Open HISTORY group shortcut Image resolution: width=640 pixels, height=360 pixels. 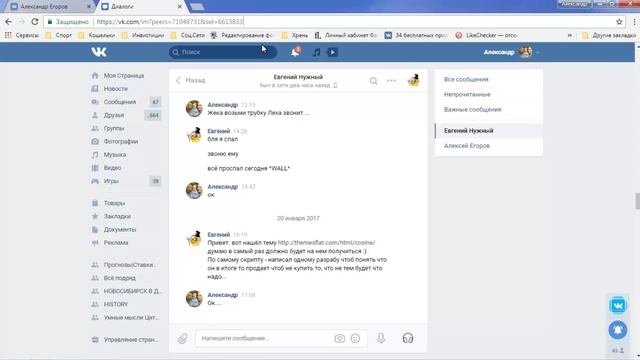point(116,304)
